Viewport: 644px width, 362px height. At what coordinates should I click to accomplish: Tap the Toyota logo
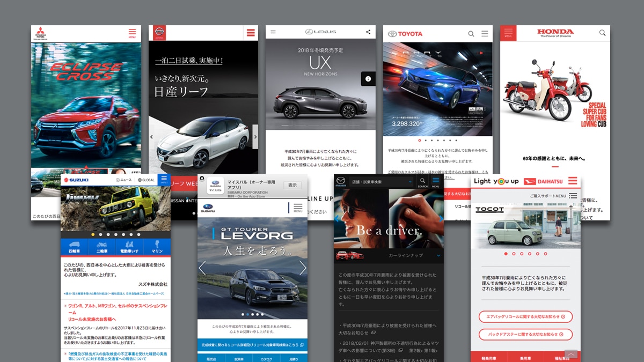coord(405,34)
